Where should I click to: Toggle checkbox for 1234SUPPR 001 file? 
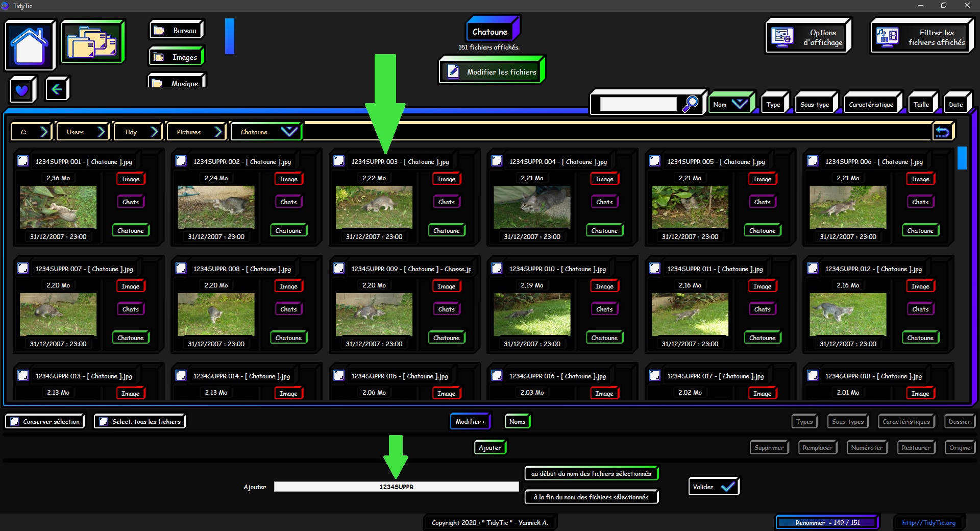tap(23, 161)
